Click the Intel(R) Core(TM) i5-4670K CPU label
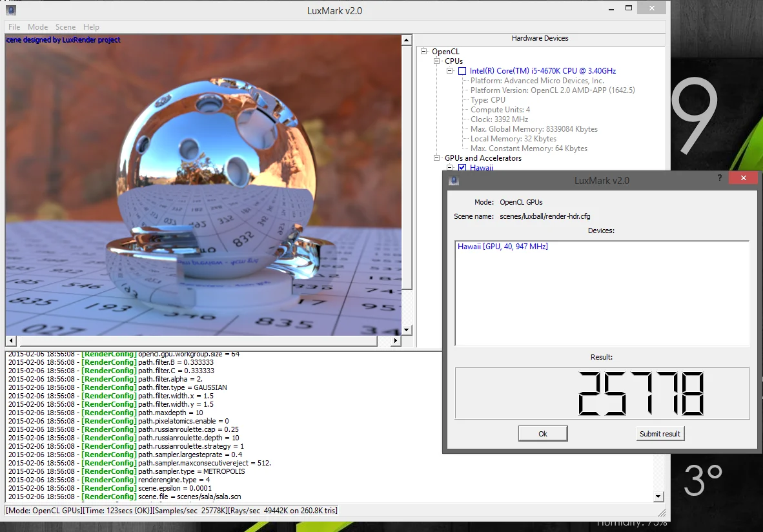Viewport: 763px width, 532px height. [x=543, y=71]
